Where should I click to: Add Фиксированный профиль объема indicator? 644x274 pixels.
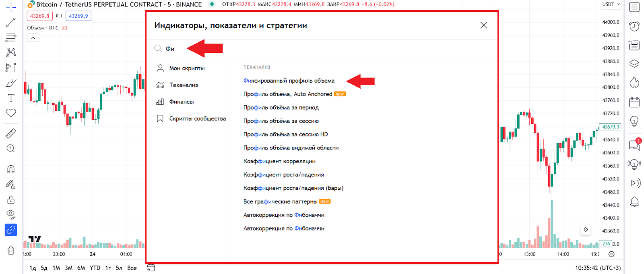(289, 81)
